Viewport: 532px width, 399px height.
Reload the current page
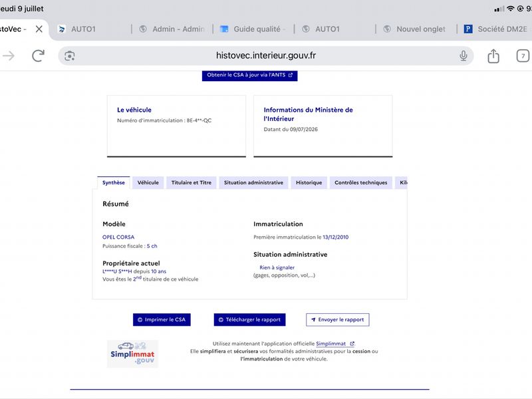pos(38,56)
